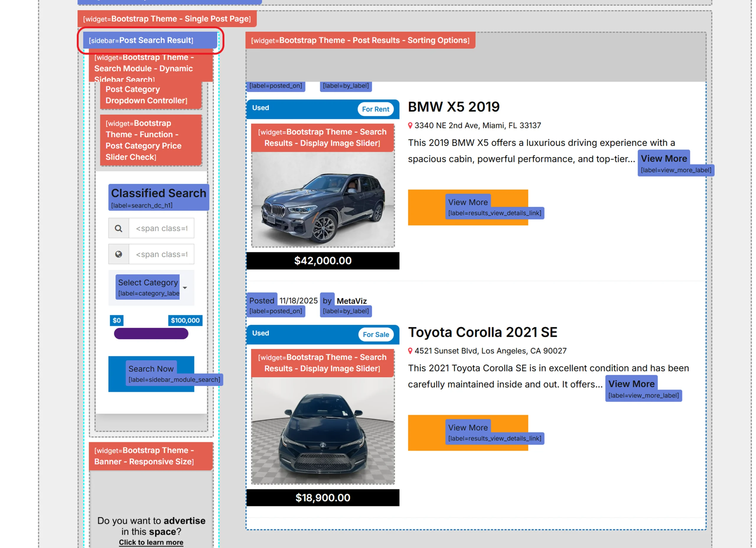This screenshot has height=548, width=756.
Task: Click the For Rent badge on the BMW listing
Action: [x=375, y=109]
